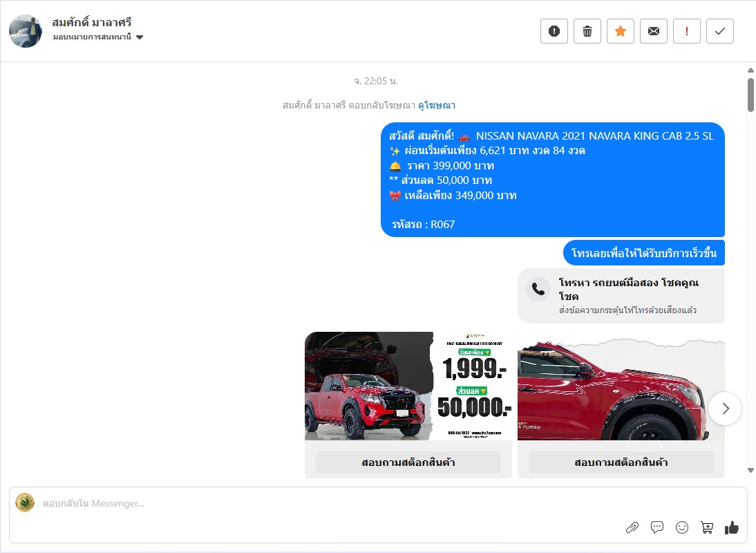The width and height of the screenshot is (756, 553).
Task: Attach file with paperclip icon
Action: [x=632, y=528]
